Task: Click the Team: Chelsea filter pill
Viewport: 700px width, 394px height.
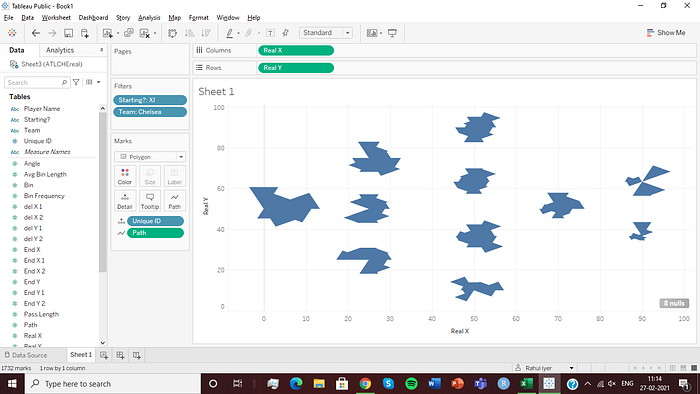Action: coord(150,112)
